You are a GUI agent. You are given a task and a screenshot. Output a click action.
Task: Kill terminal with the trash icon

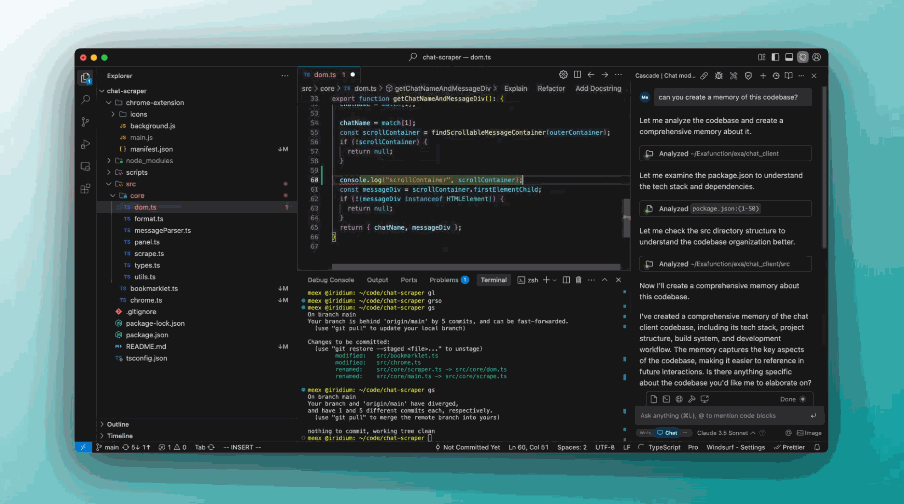(x=577, y=280)
